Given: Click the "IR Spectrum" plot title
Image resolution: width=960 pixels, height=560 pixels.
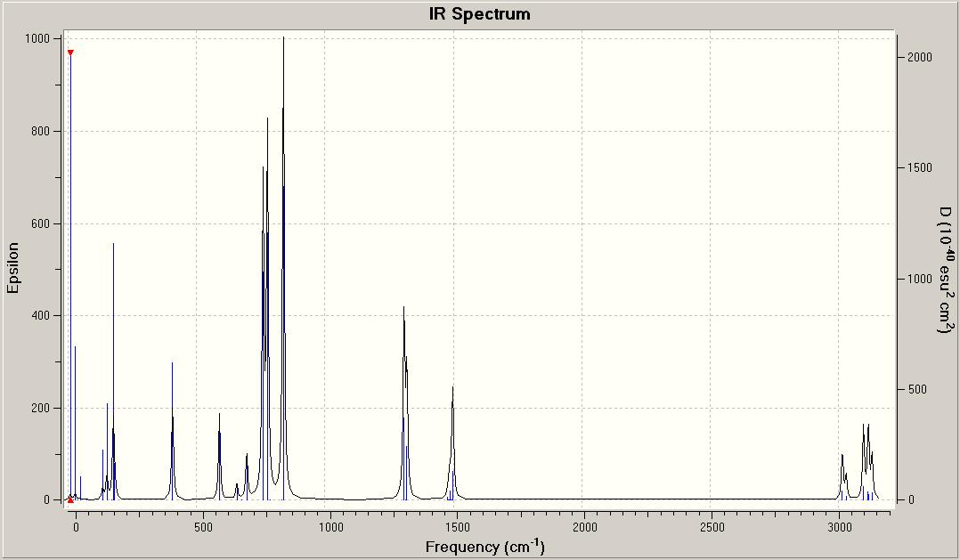Looking at the screenshot, I should (x=479, y=14).
